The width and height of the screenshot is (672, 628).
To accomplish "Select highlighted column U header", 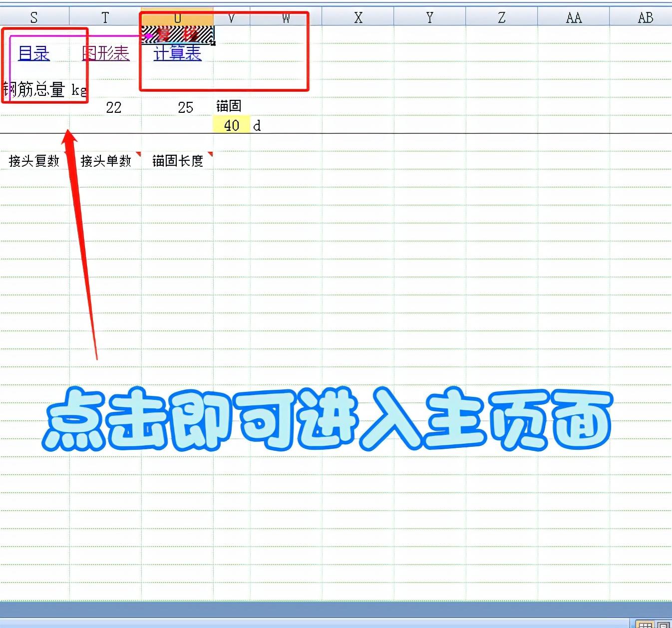I will pyautogui.click(x=177, y=18).
